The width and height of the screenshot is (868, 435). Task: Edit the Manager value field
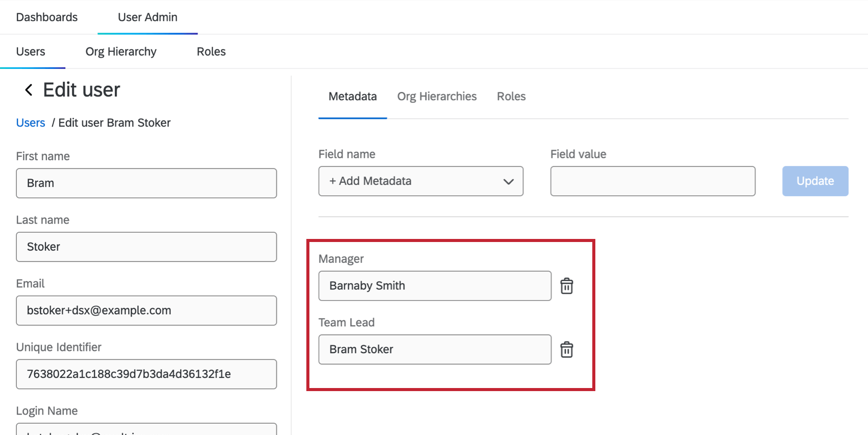click(435, 286)
